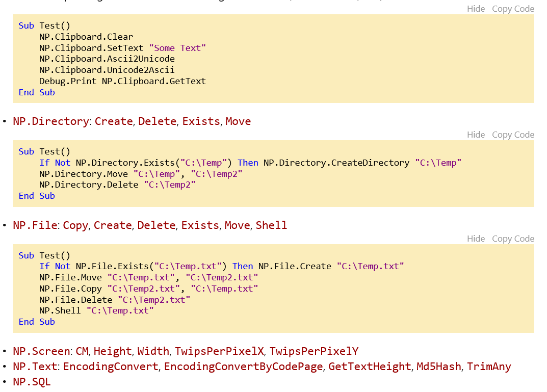Click the NP.SQL list item
The height and width of the screenshot is (392, 547).
tap(32, 381)
